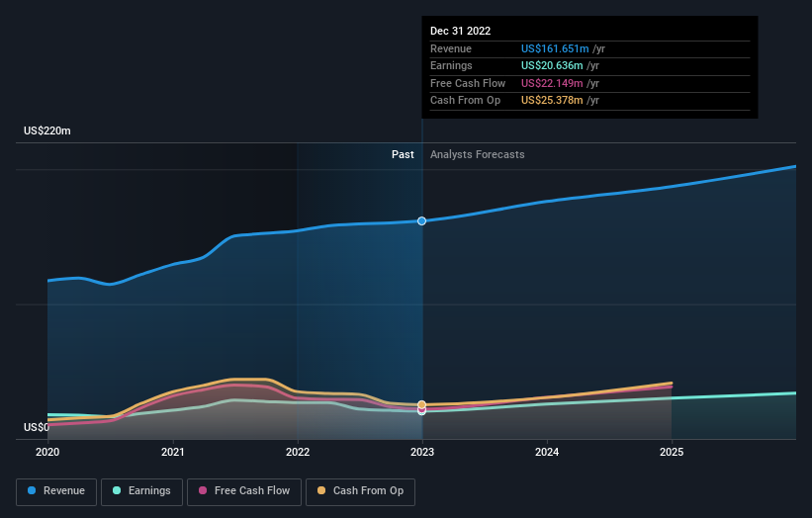812x518 pixels.
Task: Select the Revenue data point at 2023
Action: [422, 221]
